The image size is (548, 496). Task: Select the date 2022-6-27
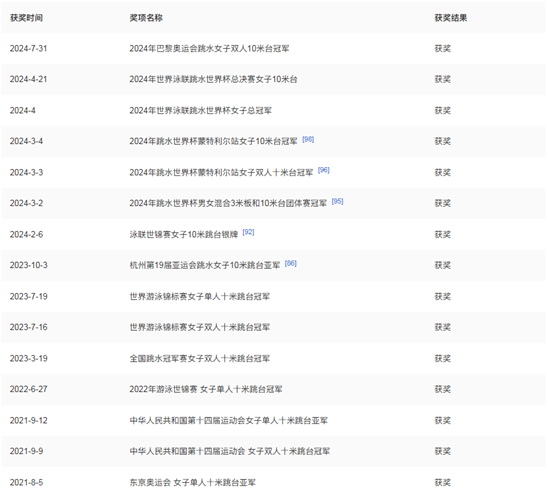29,389
